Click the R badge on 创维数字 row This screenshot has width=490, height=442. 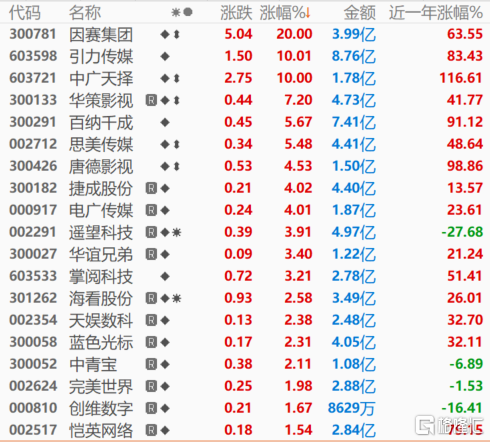pos(151,408)
